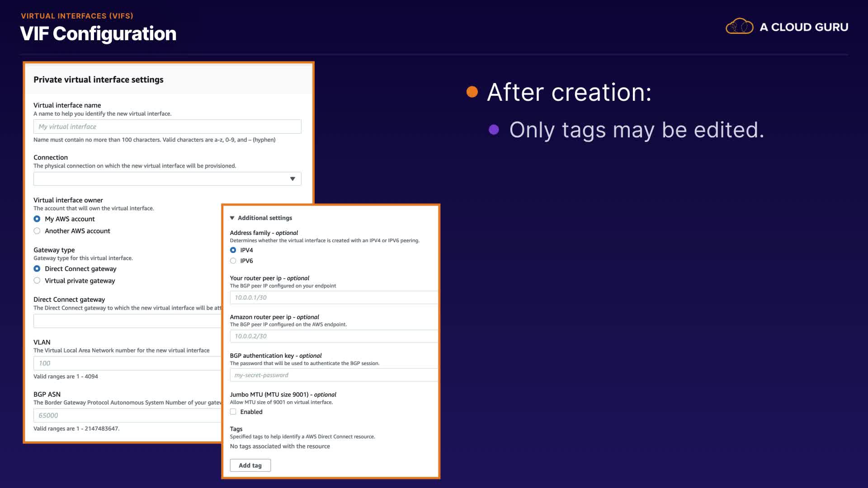Focus the Your router peer ip field
This screenshot has width=868, height=488.
click(334, 298)
